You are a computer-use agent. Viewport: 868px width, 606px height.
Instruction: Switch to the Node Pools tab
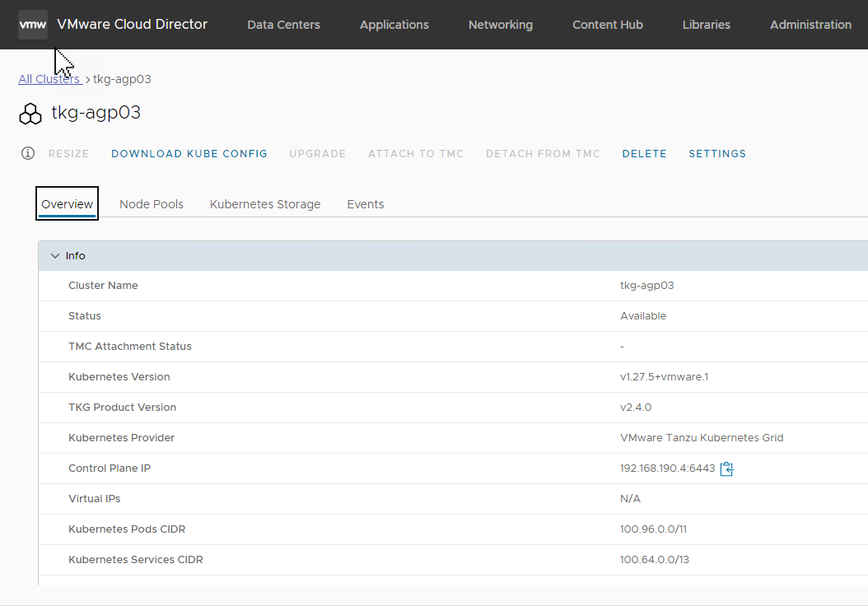tap(152, 203)
